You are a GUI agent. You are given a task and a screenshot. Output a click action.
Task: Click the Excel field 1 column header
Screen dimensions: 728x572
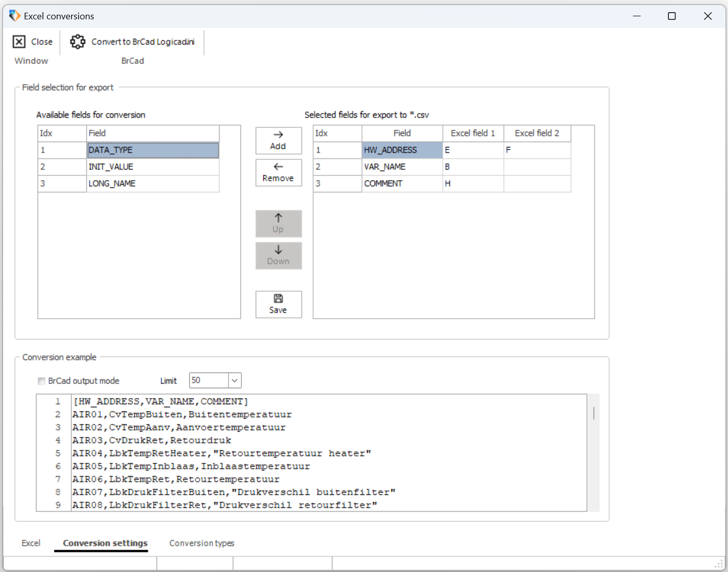[473, 133]
